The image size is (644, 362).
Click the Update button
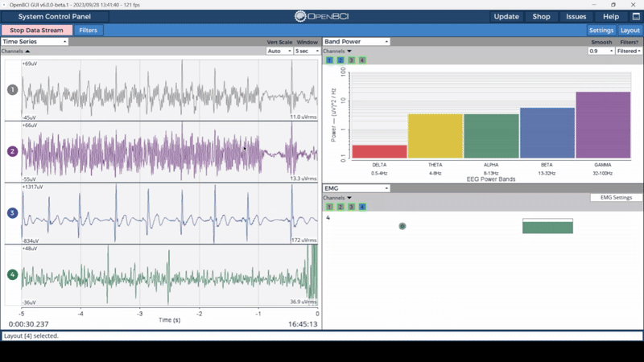pyautogui.click(x=506, y=16)
